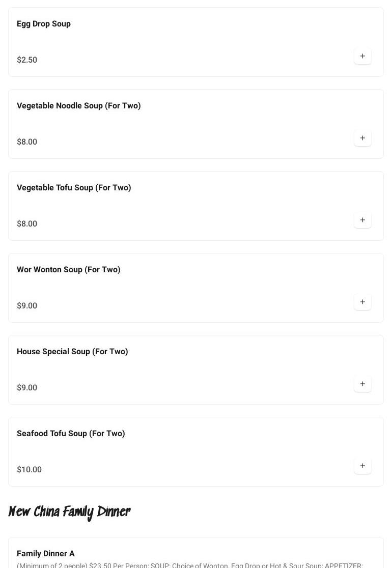This screenshot has width=392, height=568.
Task: Tap plus icon for Seafood Tofu Soup
Action: click(x=362, y=466)
